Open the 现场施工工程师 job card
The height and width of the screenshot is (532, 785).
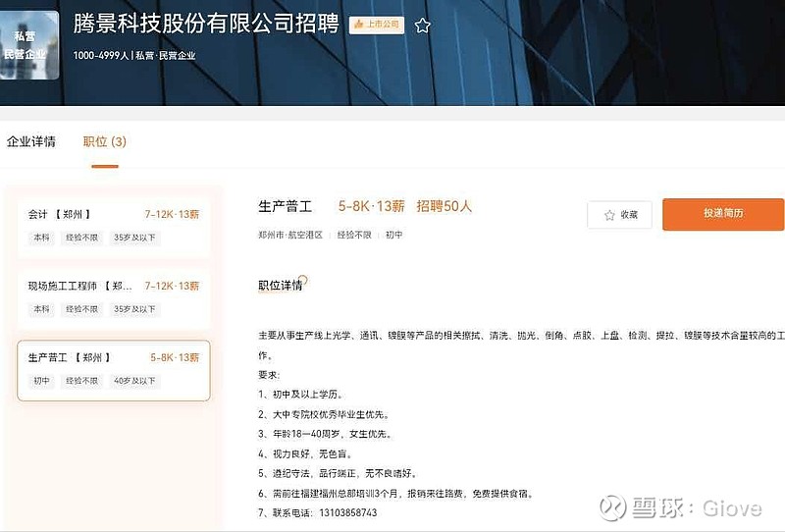(x=114, y=298)
